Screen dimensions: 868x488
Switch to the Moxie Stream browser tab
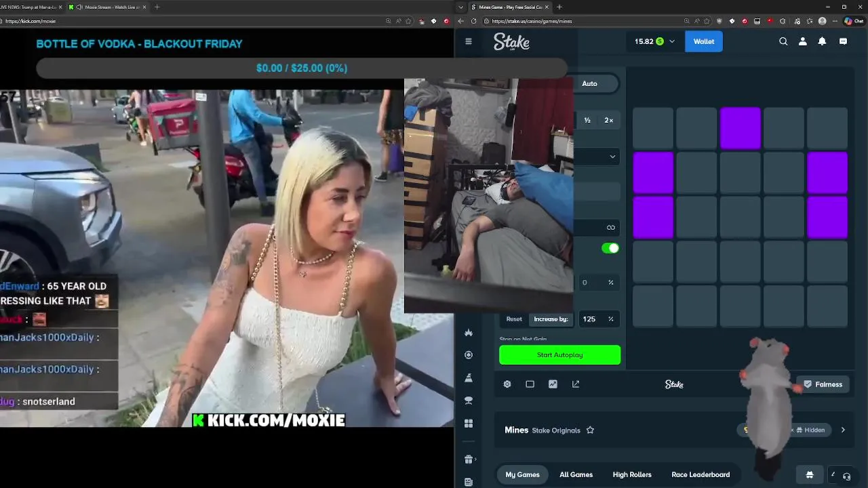point(108,7)
